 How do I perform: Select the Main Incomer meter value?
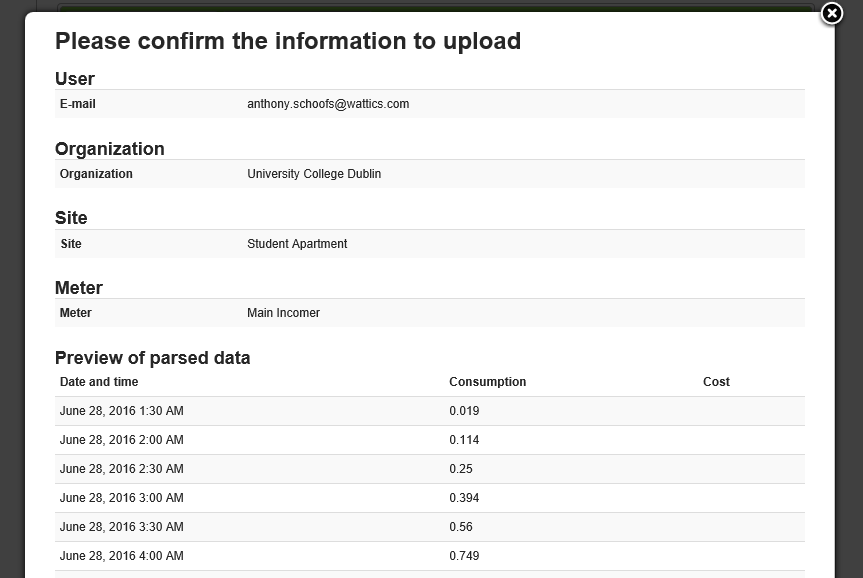(283, 313)
